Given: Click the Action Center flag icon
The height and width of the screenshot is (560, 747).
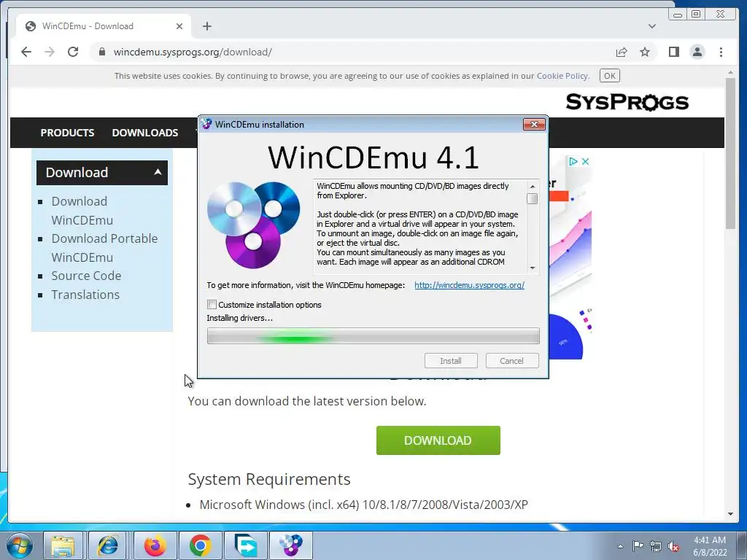Looking at the screenshot, I should pos(638,546).
